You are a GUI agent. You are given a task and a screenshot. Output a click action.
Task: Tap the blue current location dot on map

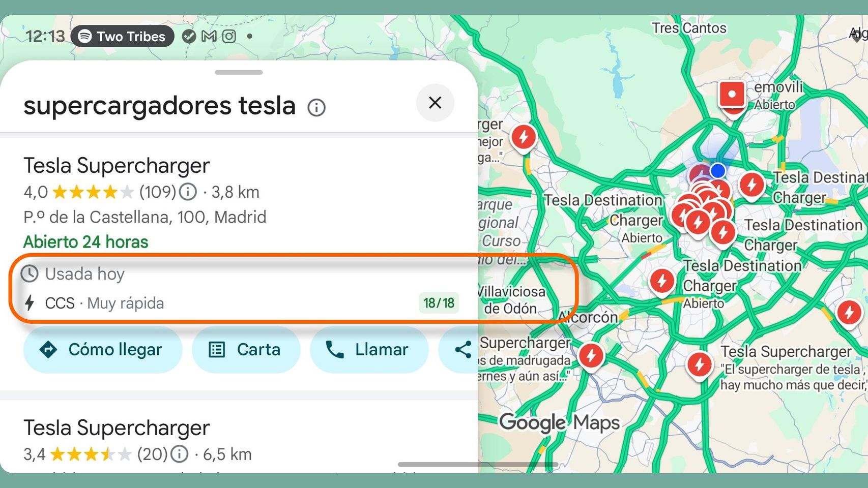coord(718,171)
